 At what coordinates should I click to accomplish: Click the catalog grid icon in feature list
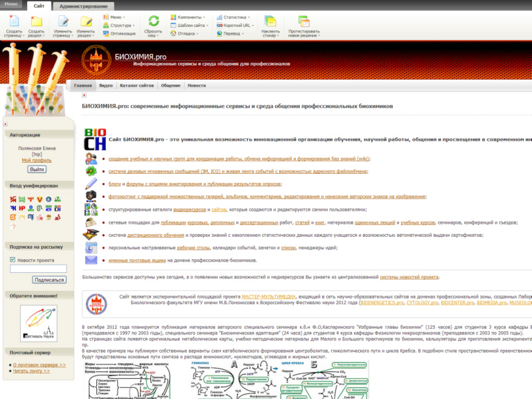pos(91,209)
